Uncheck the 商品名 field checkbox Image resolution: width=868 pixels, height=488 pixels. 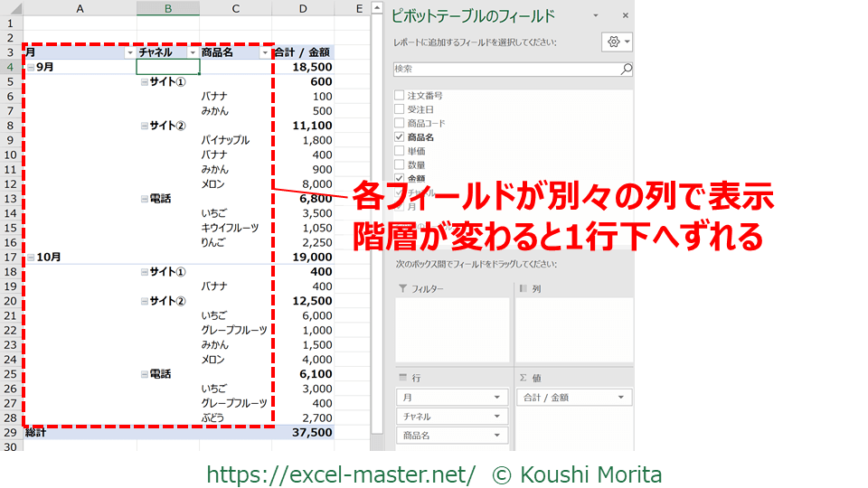coord(399,137)
